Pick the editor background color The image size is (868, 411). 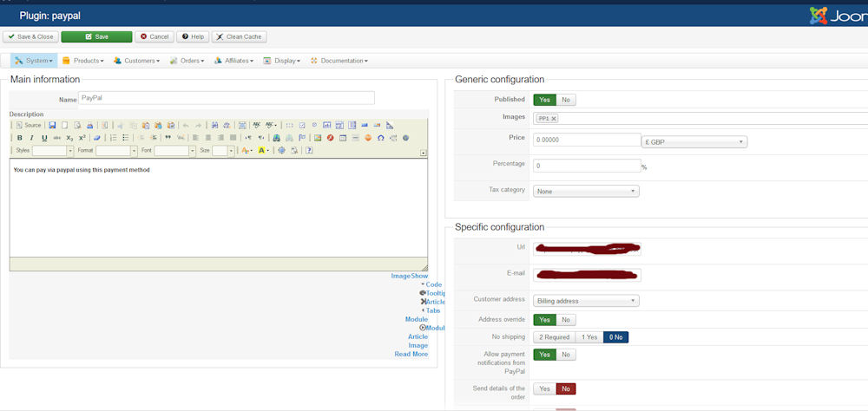(264, 150)
